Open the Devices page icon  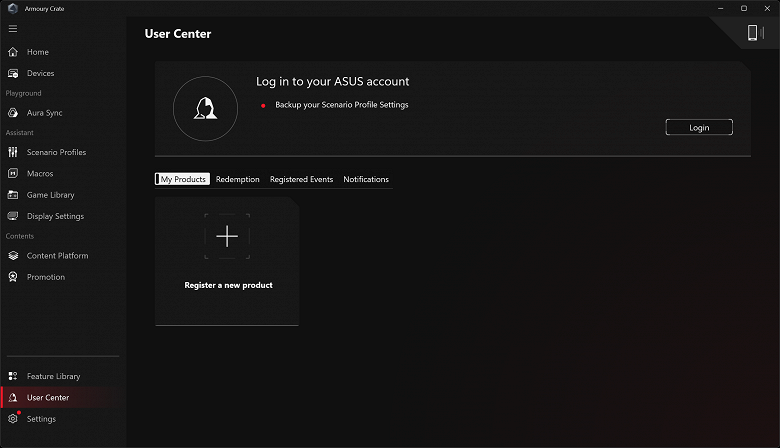[13, 73]
